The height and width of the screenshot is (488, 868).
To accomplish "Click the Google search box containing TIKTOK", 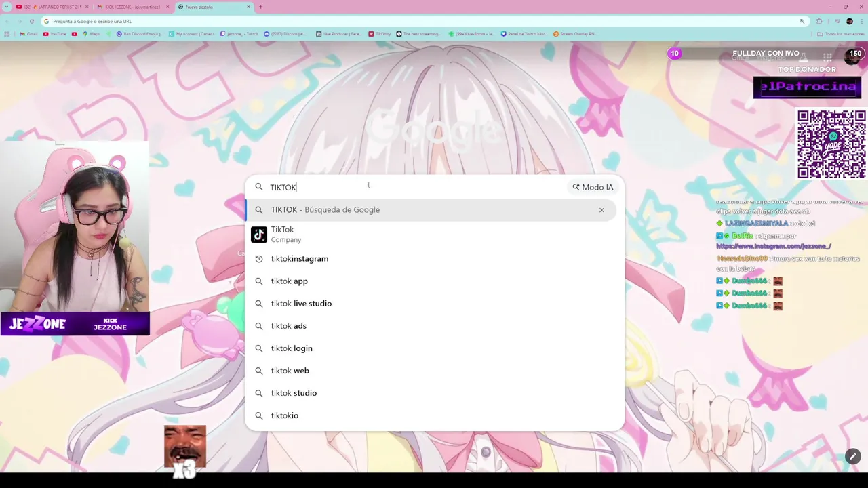I will (434, 187).
